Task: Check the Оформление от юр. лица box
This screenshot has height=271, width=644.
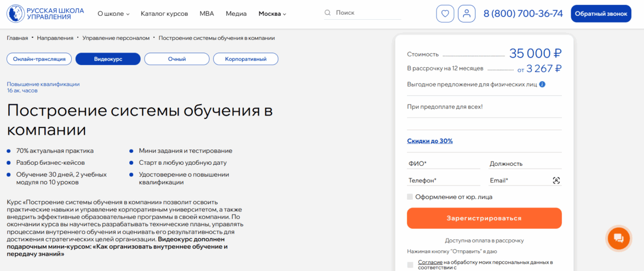Action: coord(410,197)
